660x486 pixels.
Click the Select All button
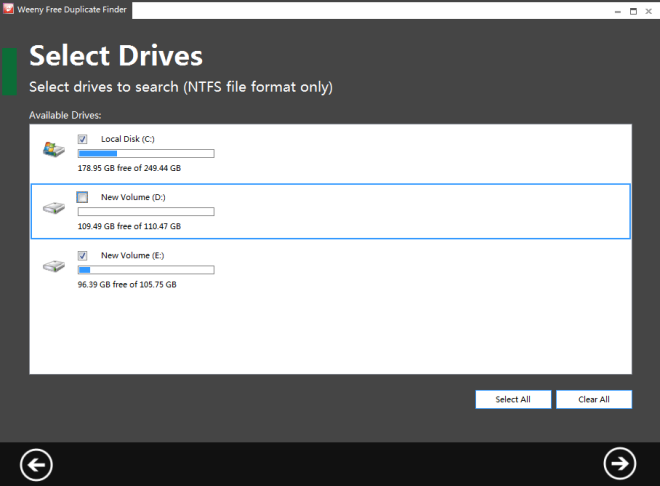tap(513, 399)
